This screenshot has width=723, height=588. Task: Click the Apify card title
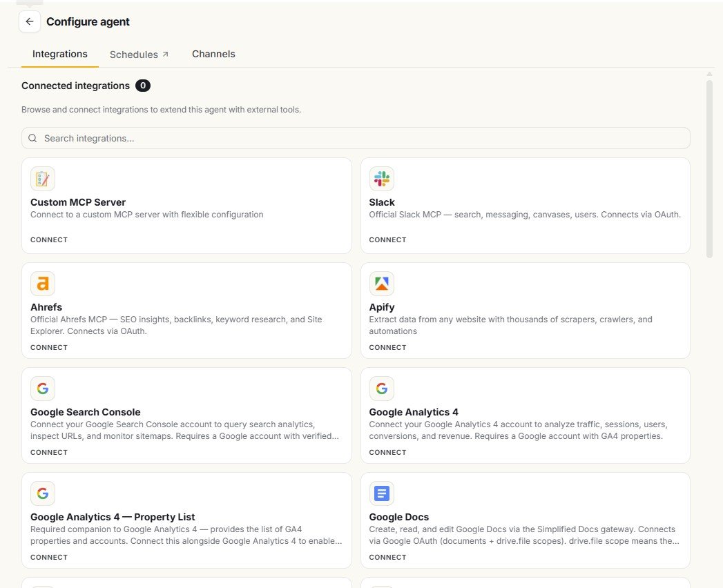(382, 307)
